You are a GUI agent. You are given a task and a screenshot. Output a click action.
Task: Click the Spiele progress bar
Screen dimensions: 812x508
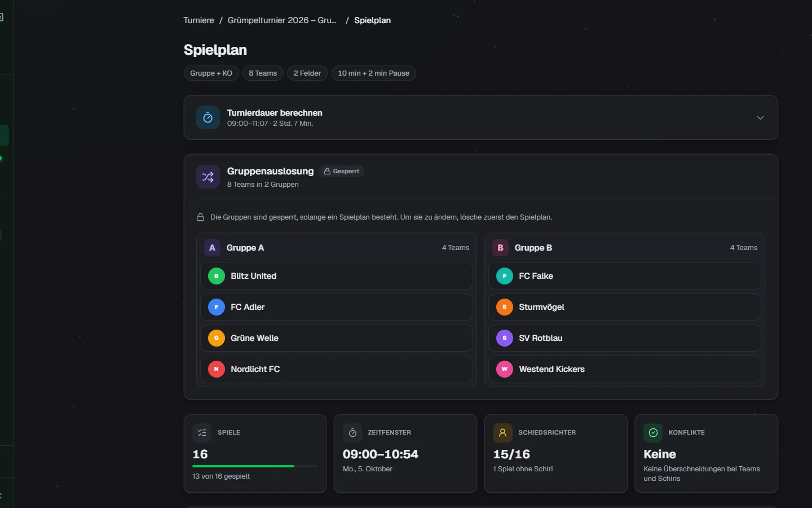point(255,466)
